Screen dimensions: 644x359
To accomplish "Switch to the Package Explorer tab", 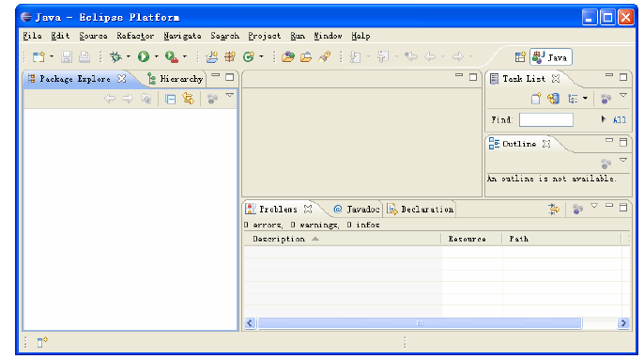I will [x=75, y=79].
